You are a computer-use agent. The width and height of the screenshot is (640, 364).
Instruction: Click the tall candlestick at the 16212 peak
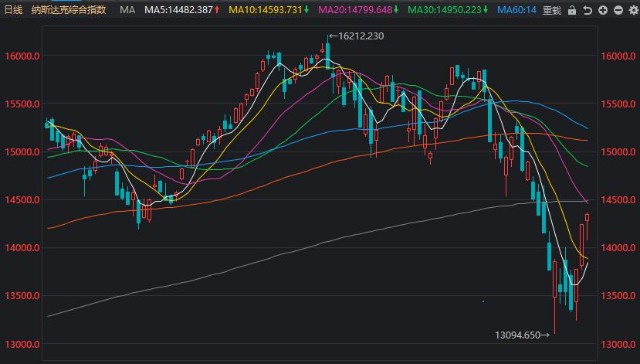[x=328, y=53]
